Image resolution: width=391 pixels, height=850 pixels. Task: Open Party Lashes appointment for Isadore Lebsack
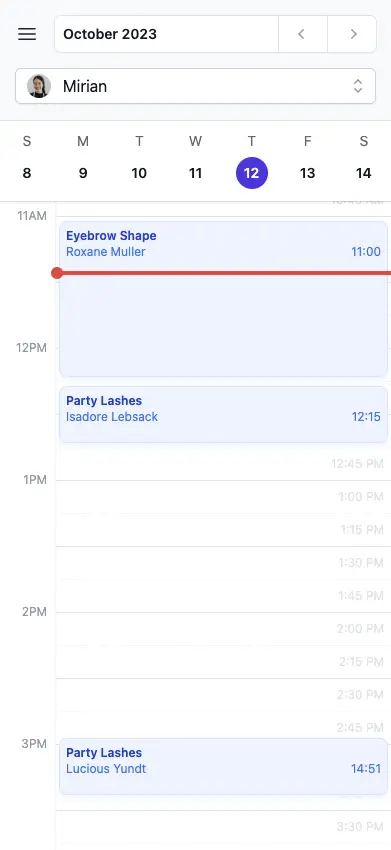tap(223, 415)
